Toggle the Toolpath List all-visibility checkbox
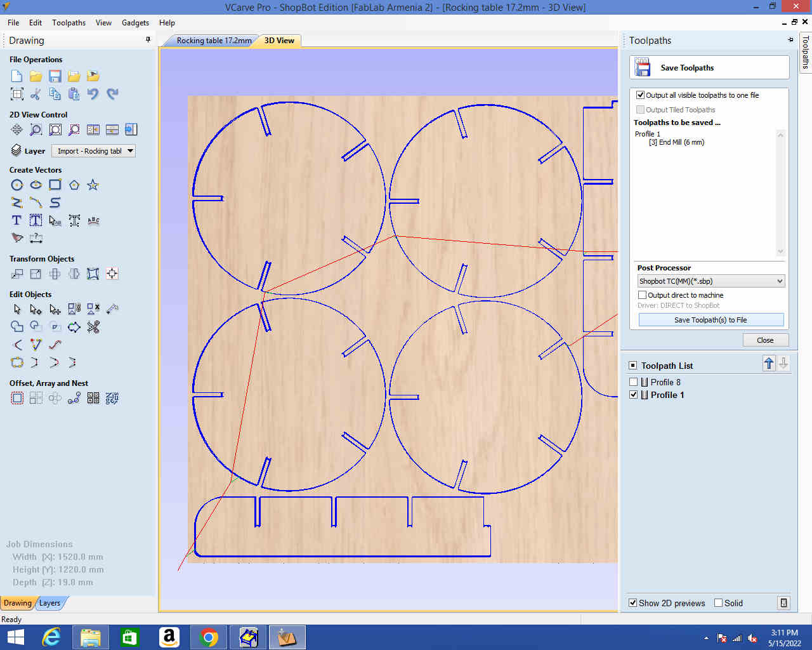The height and width of the screenshot is (650, 812). pyautogui.click(x=632, y=366)
